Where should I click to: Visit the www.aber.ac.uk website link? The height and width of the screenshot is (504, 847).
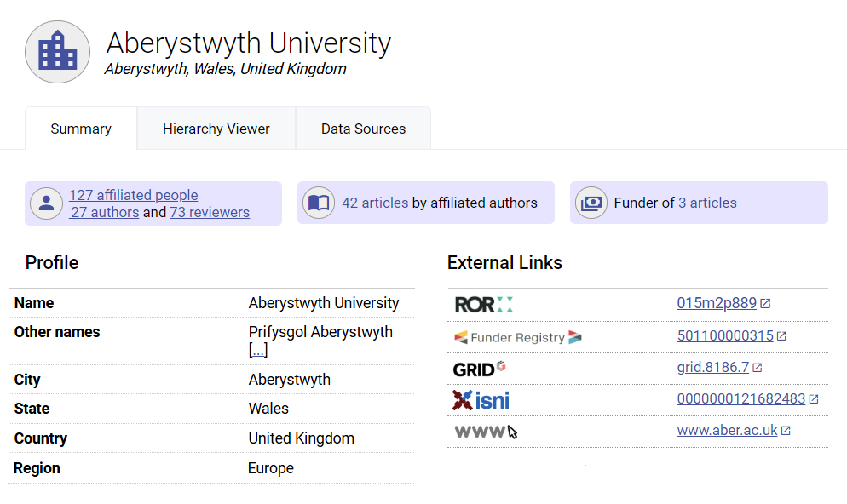coord(727,430)
